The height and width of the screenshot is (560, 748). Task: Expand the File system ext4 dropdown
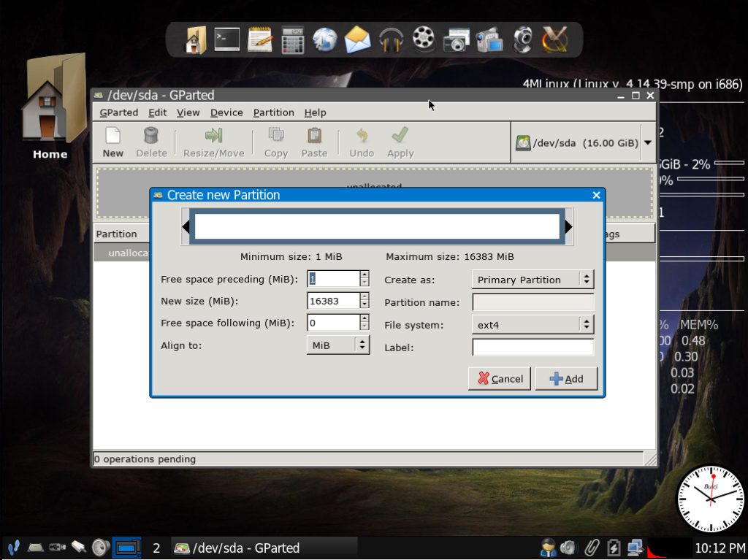[533, 325]
